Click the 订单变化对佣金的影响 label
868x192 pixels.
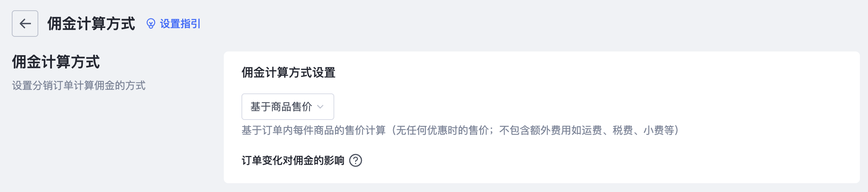coord(293,160)
